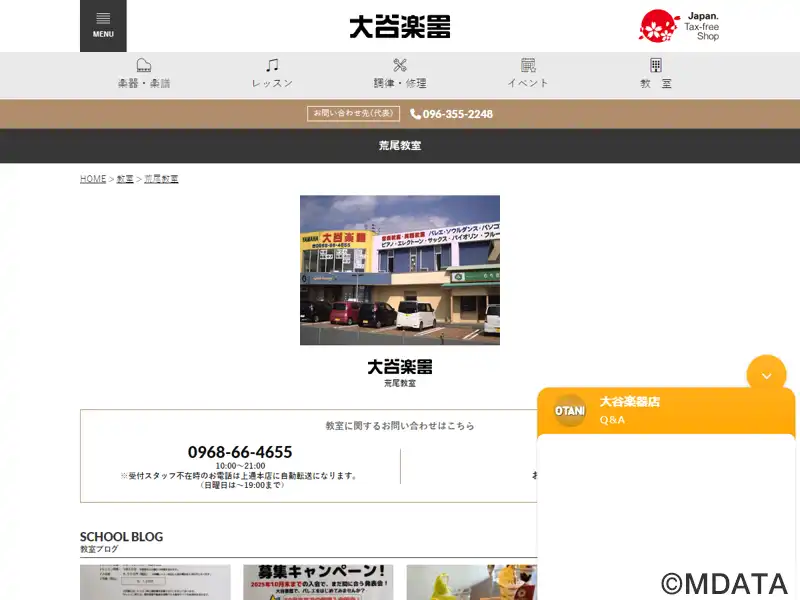Select the building icon for 教室
Image resolution: width=800 pixels, height=600 pixels.
click(x=656, y=65)
